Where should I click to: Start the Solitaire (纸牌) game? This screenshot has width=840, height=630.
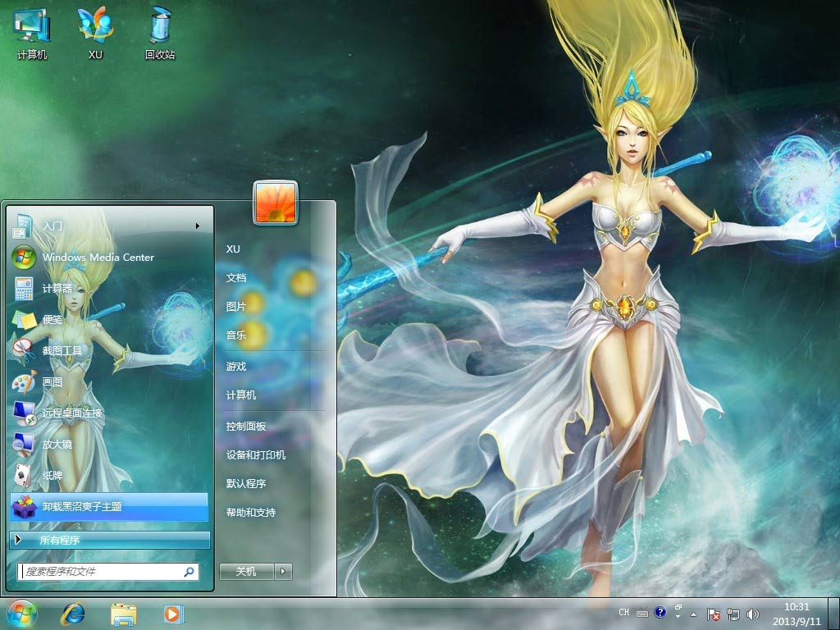tap(52, 475)
